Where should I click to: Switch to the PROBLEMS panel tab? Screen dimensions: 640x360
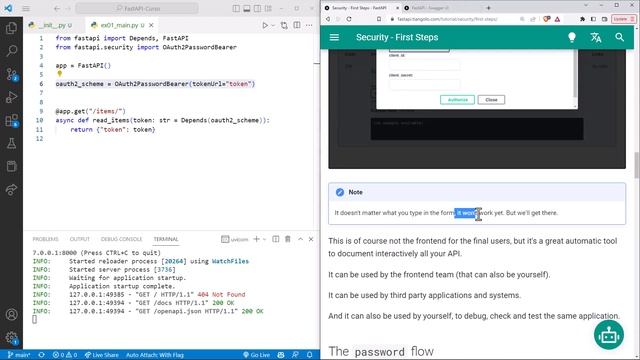click(45, 239)
